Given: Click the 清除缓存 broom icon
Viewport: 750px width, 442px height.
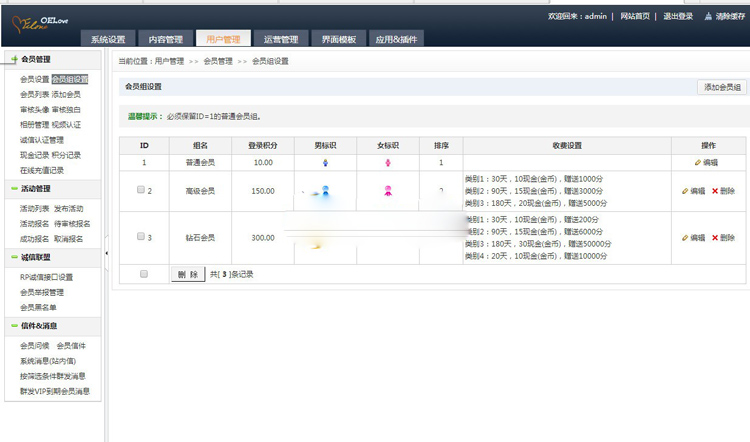Looking at the screenshot, I should (709, 17).
